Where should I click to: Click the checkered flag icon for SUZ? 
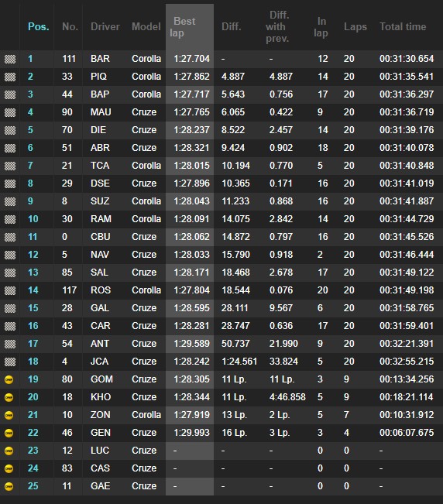point(9,201)
